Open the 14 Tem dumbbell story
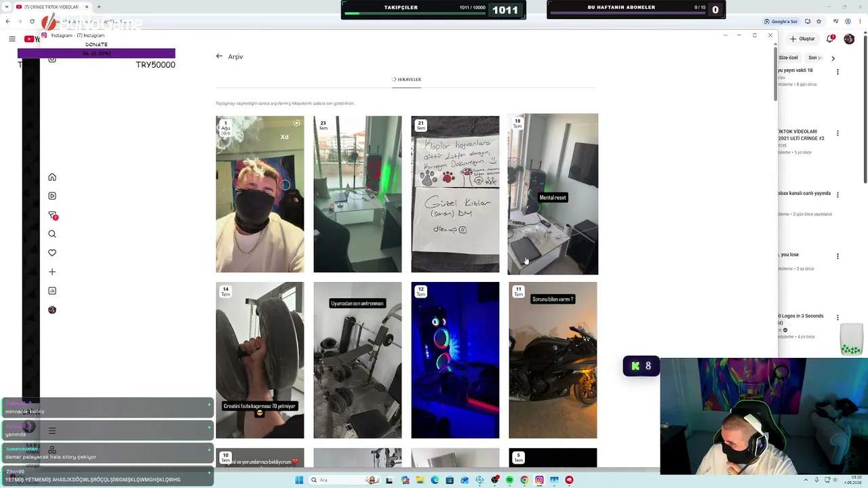Screen dimensions: 868x488 (x=260, y=360)
